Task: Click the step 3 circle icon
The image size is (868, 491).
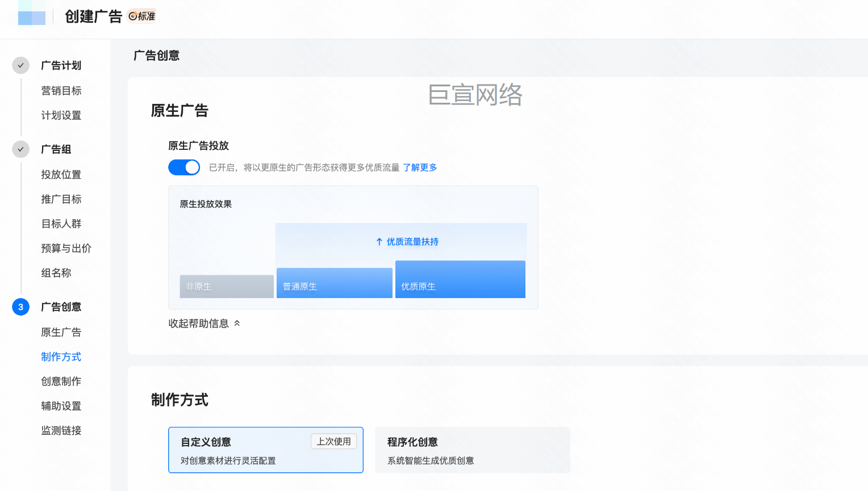Action: (21, 307)
